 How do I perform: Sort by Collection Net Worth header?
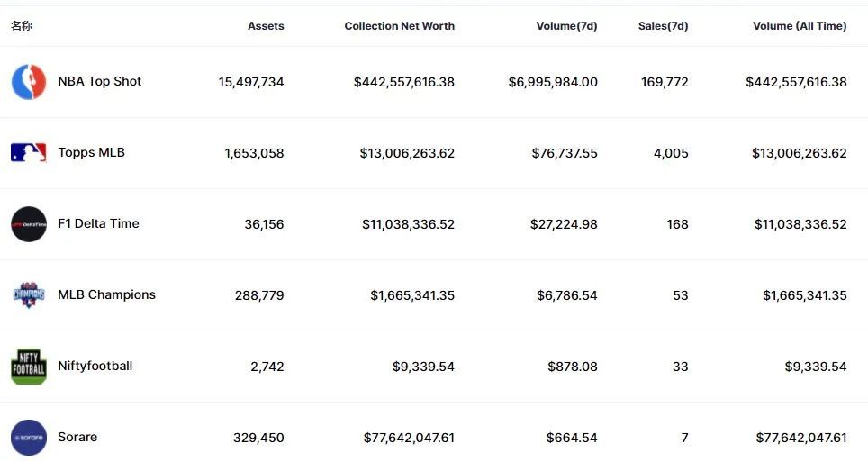click(399, 26)
